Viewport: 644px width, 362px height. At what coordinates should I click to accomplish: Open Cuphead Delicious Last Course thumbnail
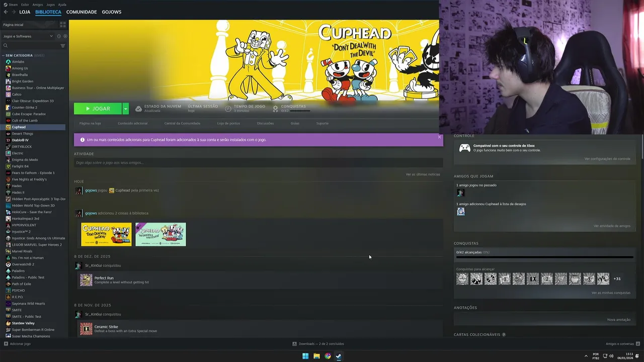(160, 234)
